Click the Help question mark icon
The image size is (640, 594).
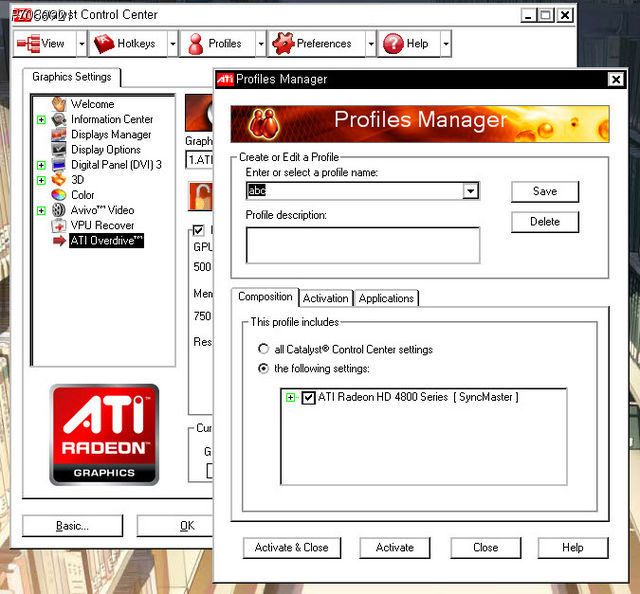393,43
